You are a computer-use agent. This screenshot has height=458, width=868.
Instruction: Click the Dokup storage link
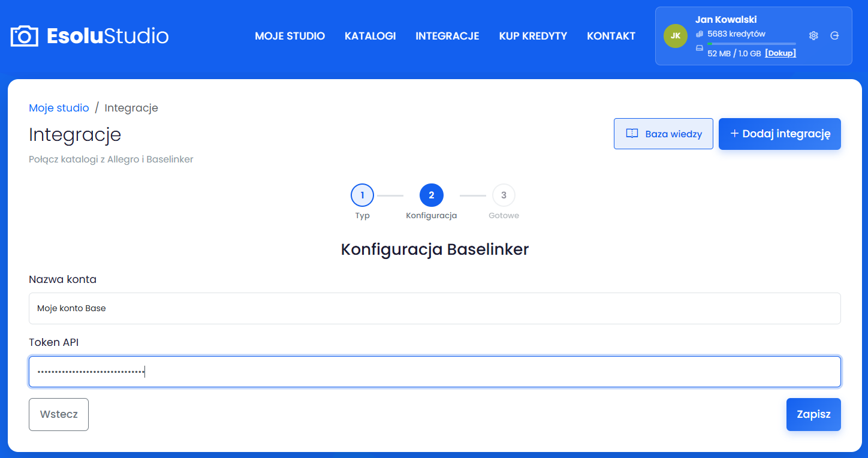[780, 53]
